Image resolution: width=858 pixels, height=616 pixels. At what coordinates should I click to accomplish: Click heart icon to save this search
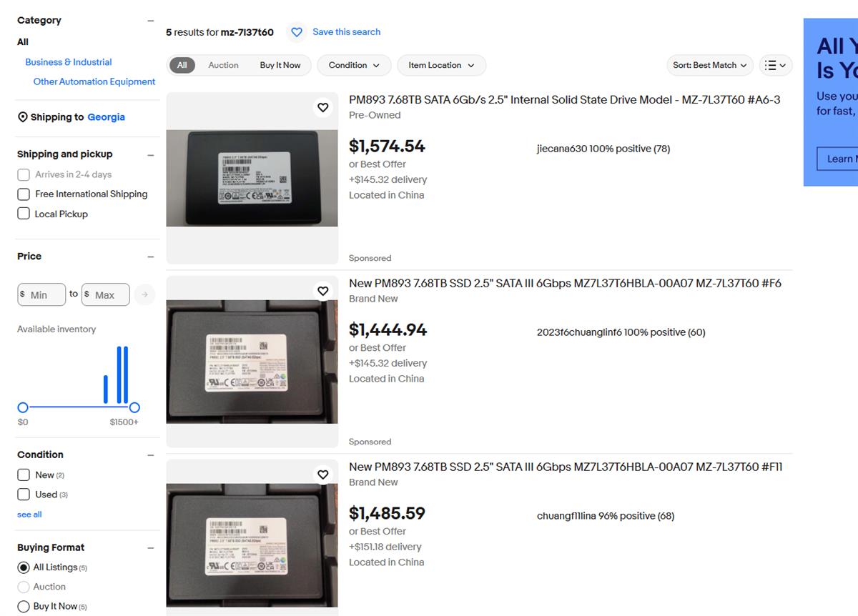[x=297, y=32]
